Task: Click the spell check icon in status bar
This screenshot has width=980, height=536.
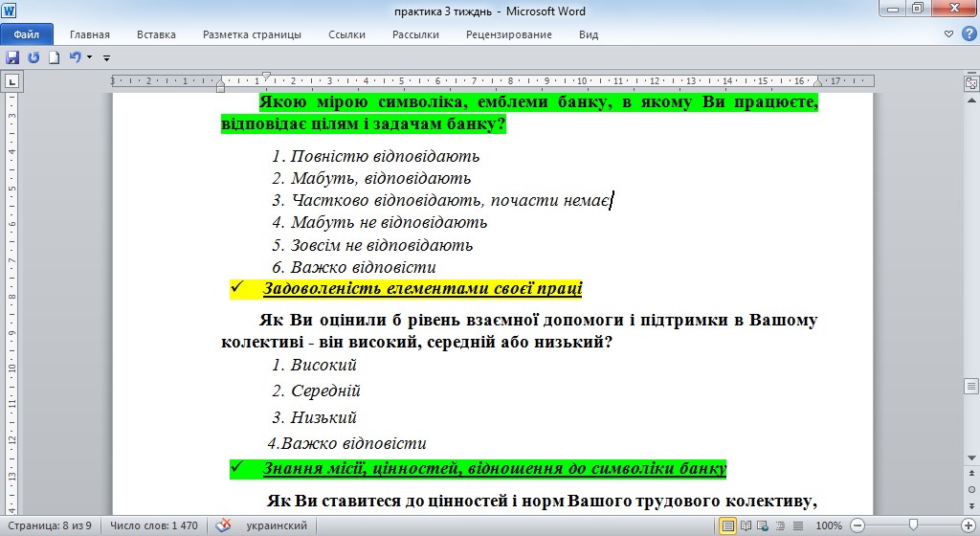Action: tap(223, 525)
